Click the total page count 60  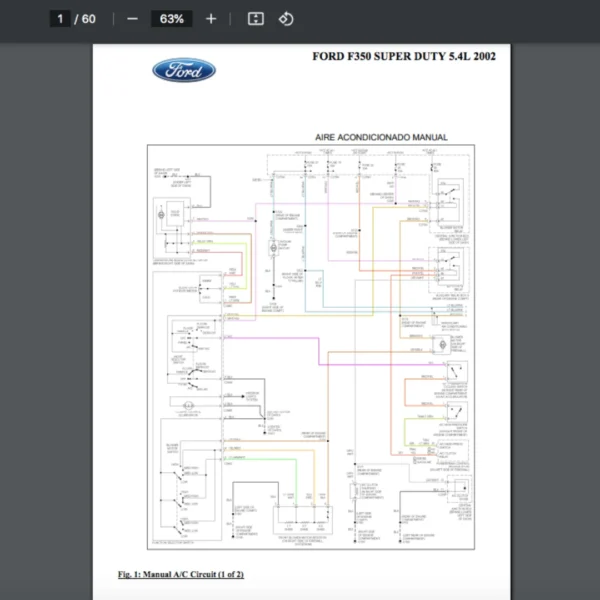[89, 19]
